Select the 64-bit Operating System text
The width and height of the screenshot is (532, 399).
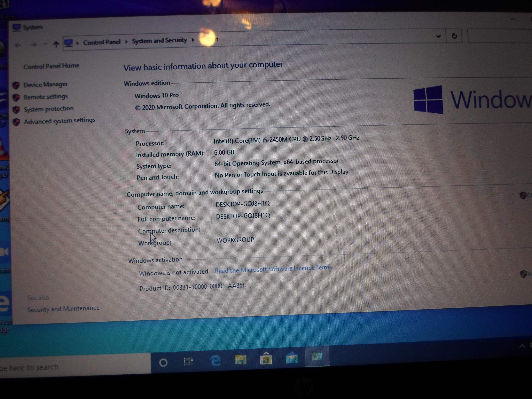coord(277,162)
